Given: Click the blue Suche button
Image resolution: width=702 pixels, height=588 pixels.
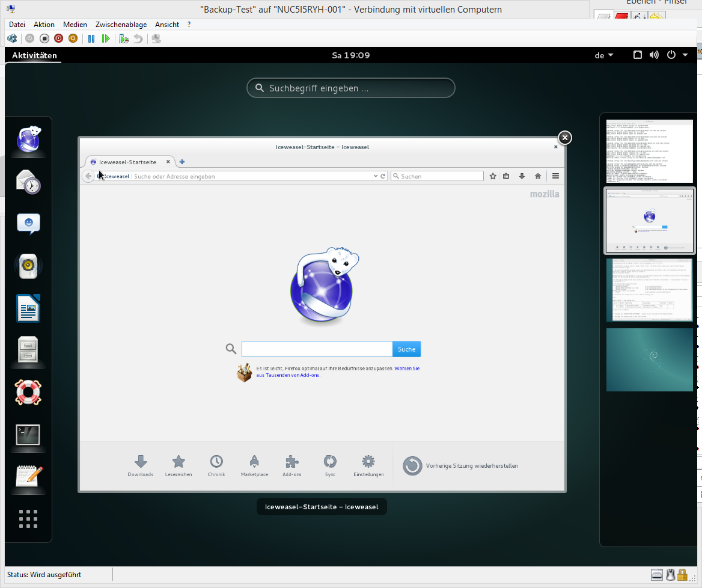Looking at the screenshot, I should tap(406, 349).
